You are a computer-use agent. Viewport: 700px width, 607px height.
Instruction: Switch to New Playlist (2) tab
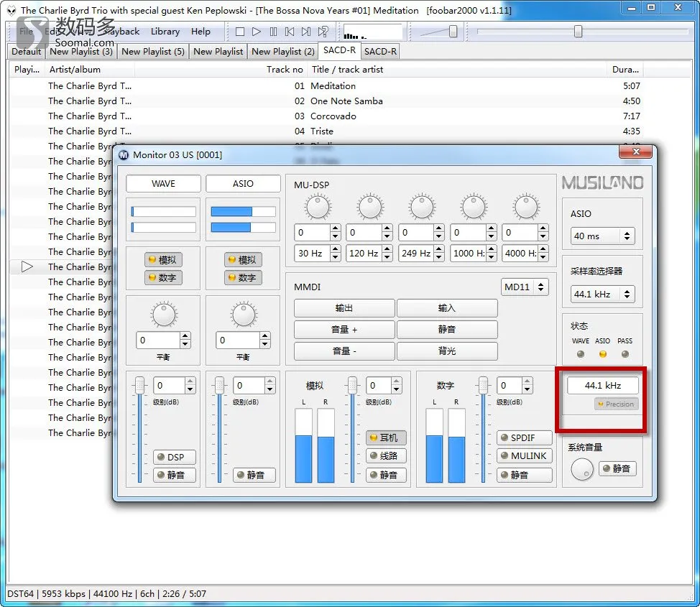(x=283, y=51)
